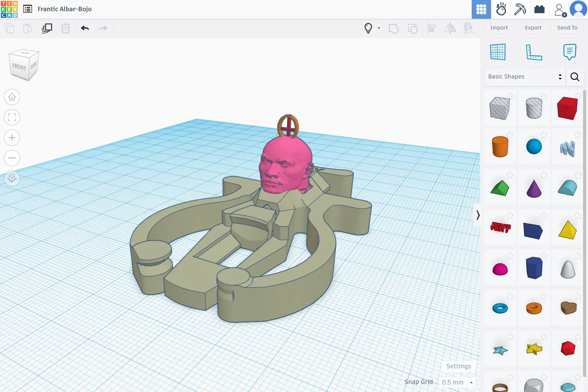Click Fit all in view icon
Viewport: 588px width, 392px height.
(12, 117)
